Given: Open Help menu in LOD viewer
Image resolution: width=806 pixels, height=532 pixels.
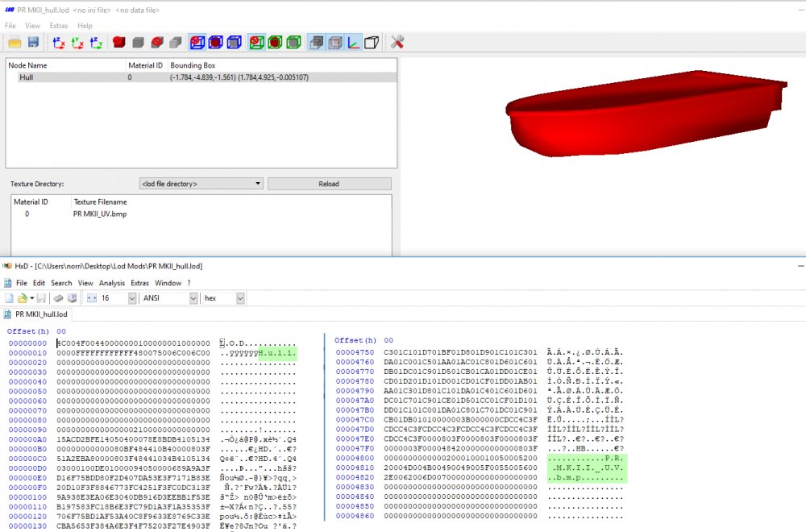Looking at the screenshot, I should pyautogui.click(x=85, y=25).
